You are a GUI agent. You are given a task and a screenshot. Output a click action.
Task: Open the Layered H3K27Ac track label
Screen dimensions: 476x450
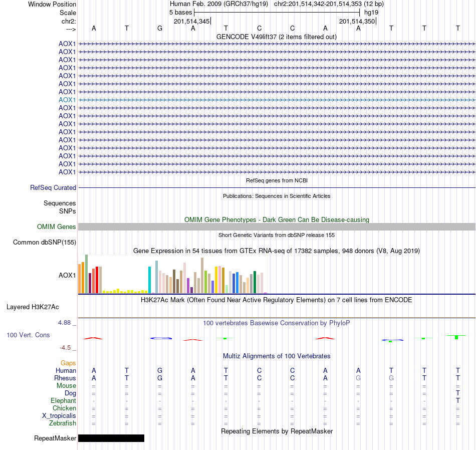pyautogui.click(x=33, y=307)
